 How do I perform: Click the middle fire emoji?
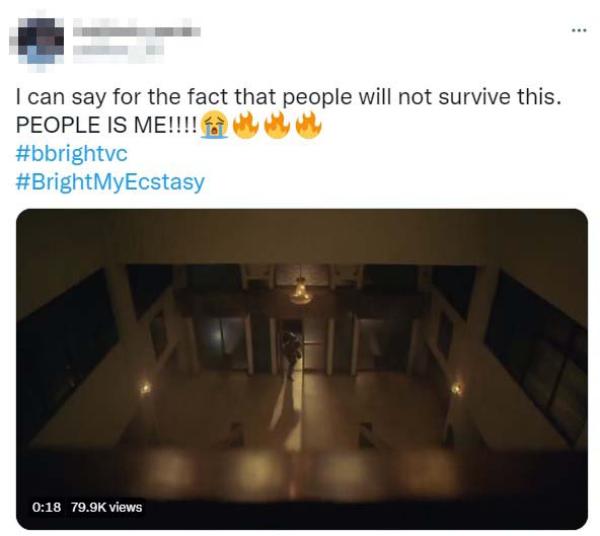(278, 124)
